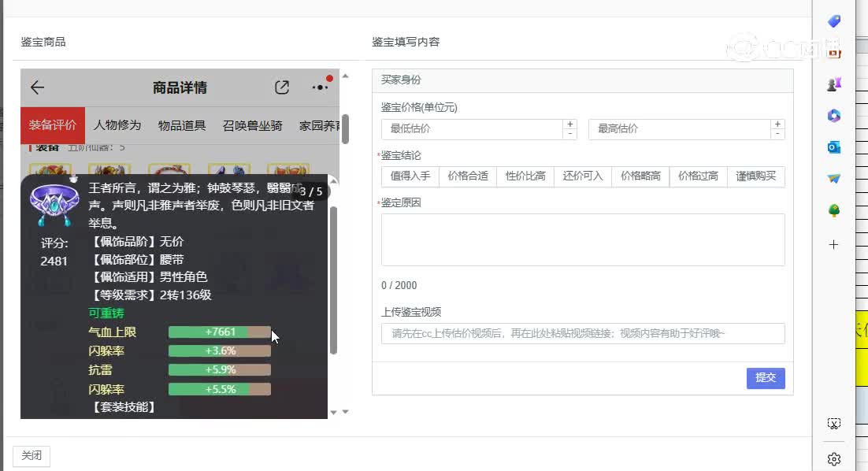Image resolution: width=868 pixels, height=471 pixels.
Task: Select conclusion 值得入手
Action: [410, 176]
